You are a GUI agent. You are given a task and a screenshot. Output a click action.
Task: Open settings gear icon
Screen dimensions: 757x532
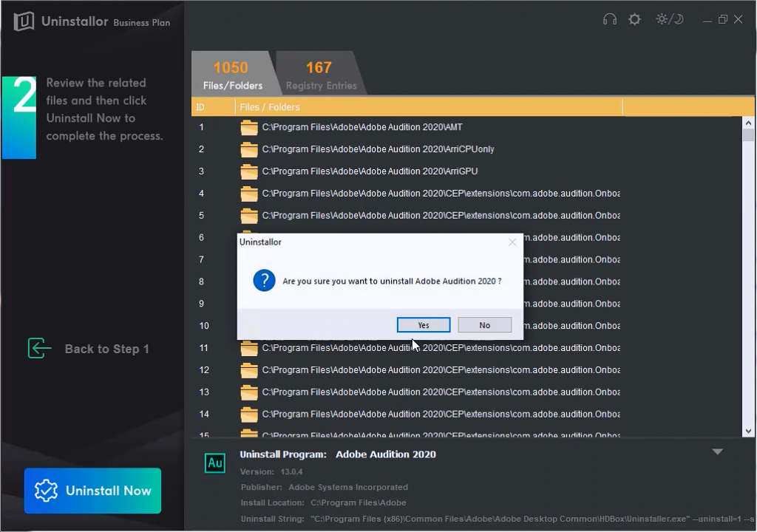coord(634,19)
